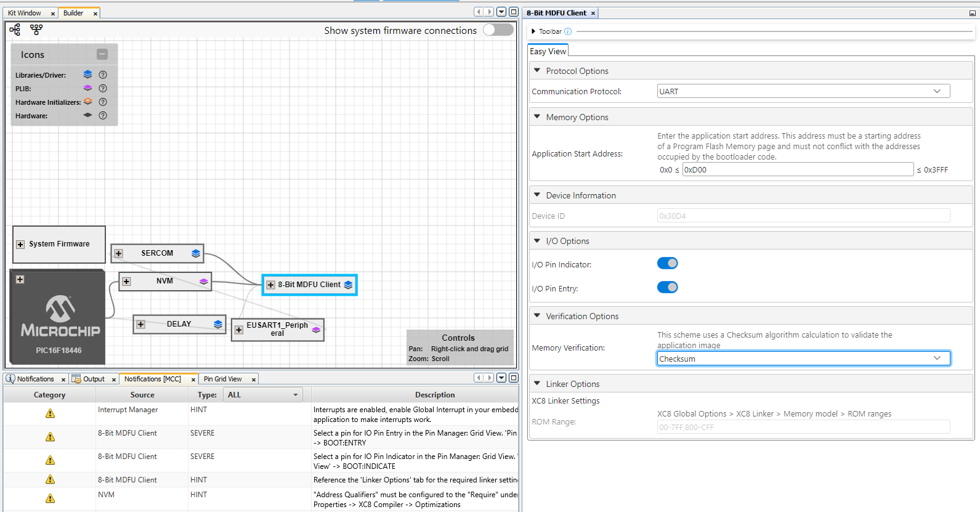Collapse the Verification Options section
This screenshot has height=512, width=980.
tap(537, 316)
